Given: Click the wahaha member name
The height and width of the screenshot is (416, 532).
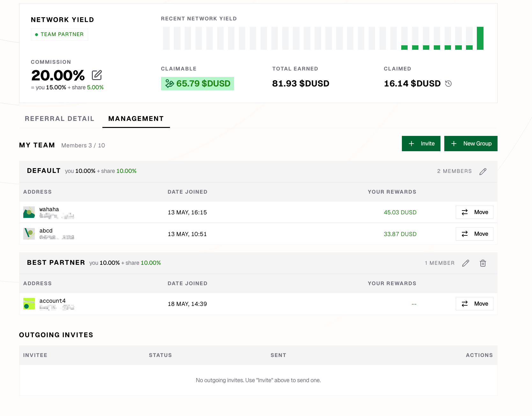Looking at the screenshot, I should pyautogui.click(x=49, y=209).
